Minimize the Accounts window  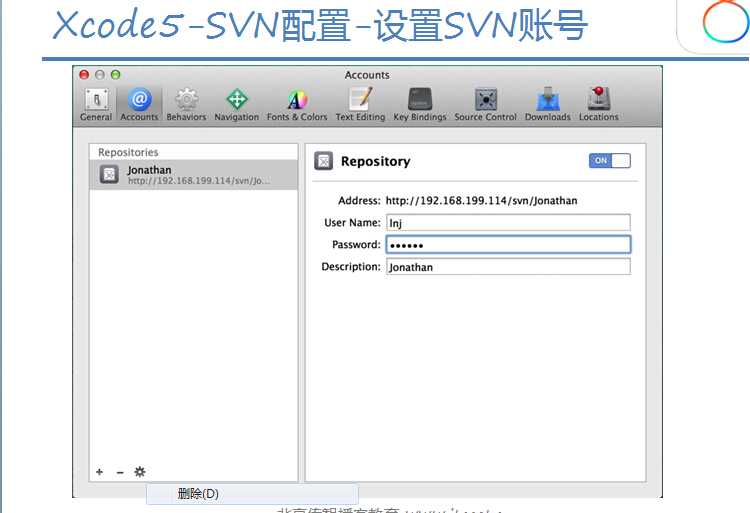pyautogui.click(x=100, y=75)
